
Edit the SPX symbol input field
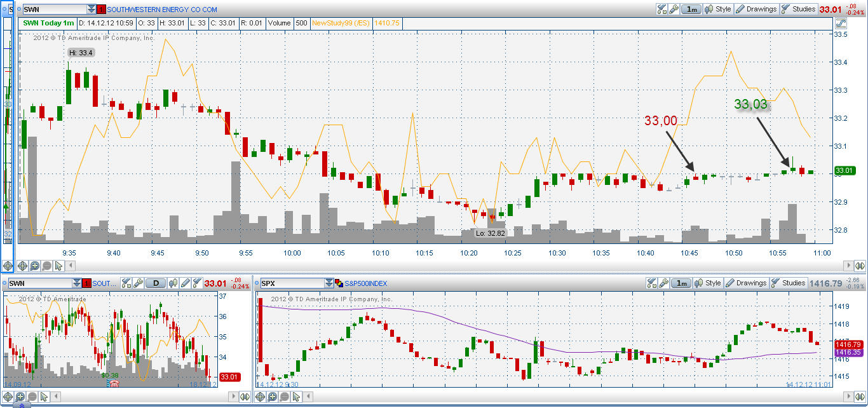point(292,283)
